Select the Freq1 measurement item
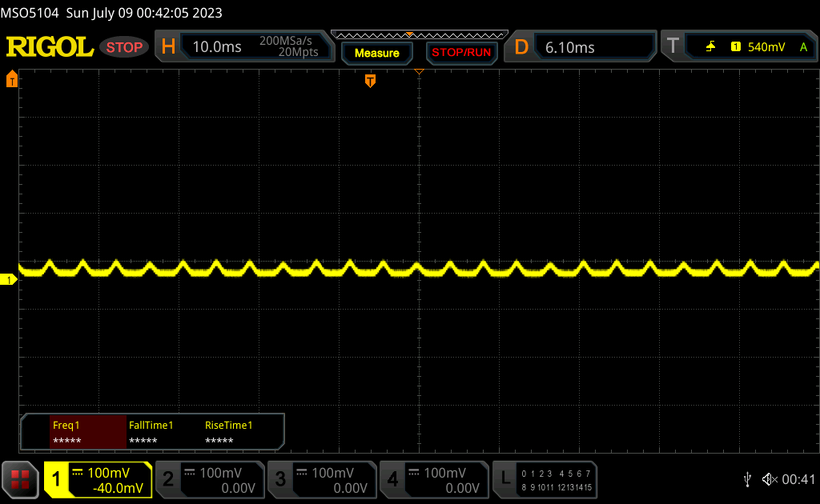820x504 pixels. (88, 432)
